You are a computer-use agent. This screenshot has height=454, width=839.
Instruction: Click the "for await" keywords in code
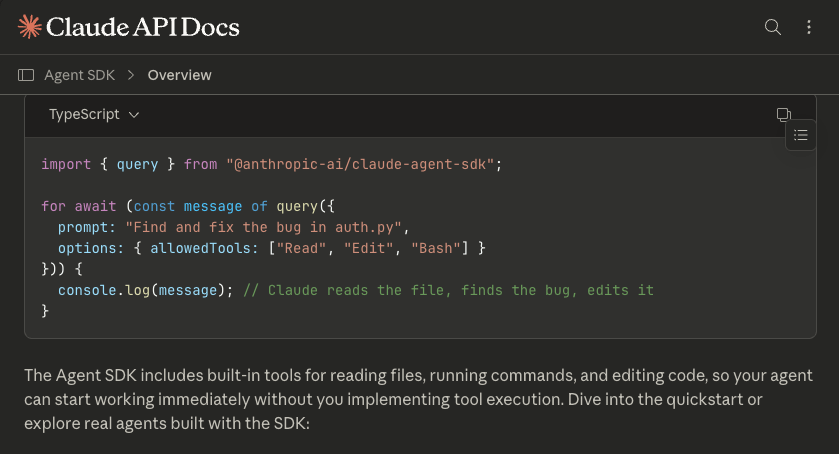[x=79, y=207]
